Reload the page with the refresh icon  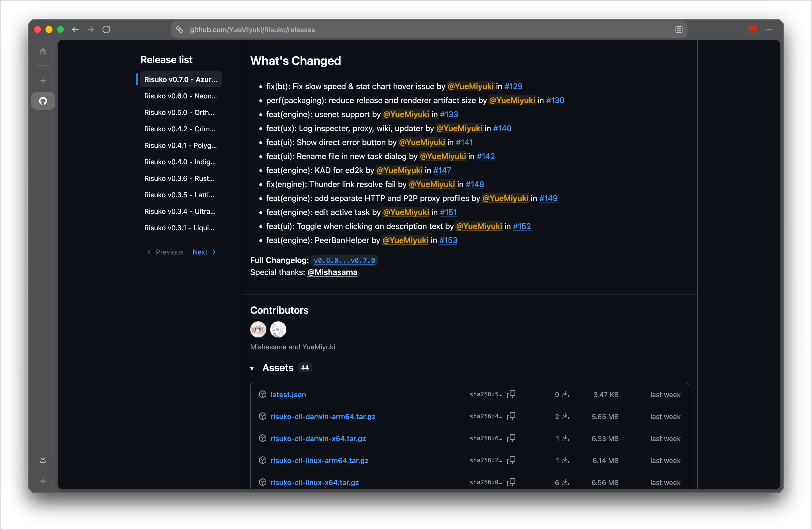pyautogui.click(x=106, y=30)
